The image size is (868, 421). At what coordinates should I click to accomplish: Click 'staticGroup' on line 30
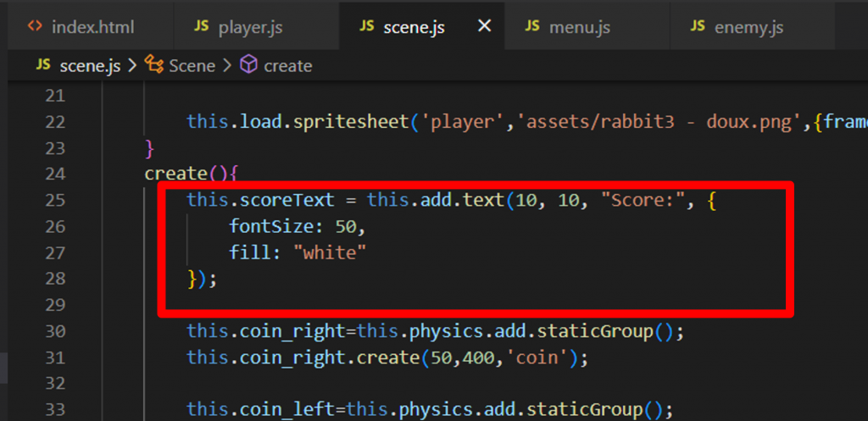(597, 331)
